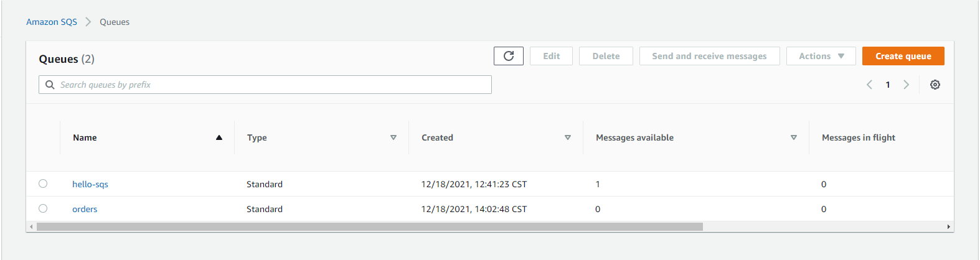980x260 pixels.
Task: Click the Messages in flight header
Action: click(x=858, y=137)
